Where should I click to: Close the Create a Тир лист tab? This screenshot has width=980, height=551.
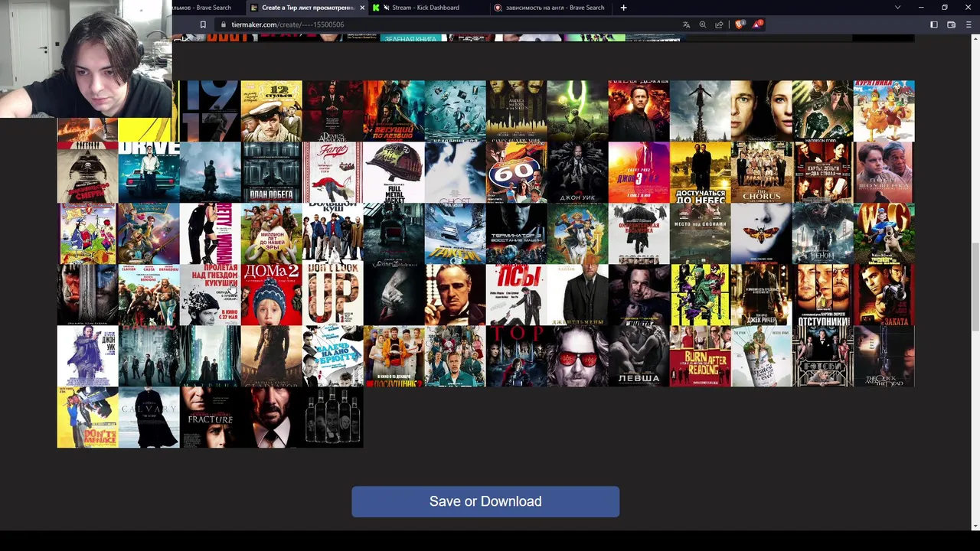[x=362, y=8]
